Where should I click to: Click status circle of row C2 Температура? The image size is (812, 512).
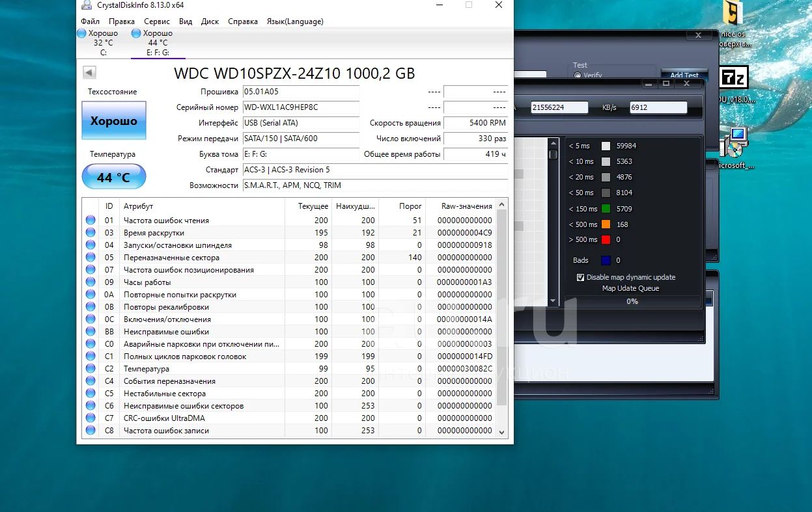click(91, 368)
